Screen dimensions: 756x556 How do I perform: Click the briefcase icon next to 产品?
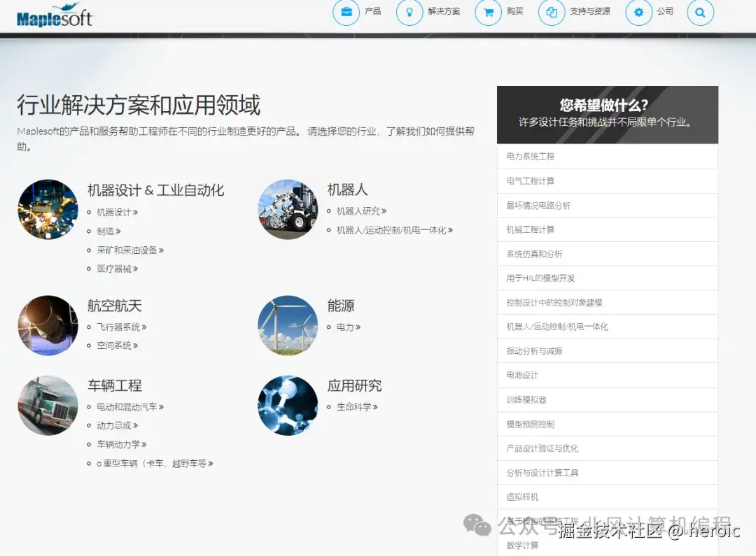click(x=346, y=12)
